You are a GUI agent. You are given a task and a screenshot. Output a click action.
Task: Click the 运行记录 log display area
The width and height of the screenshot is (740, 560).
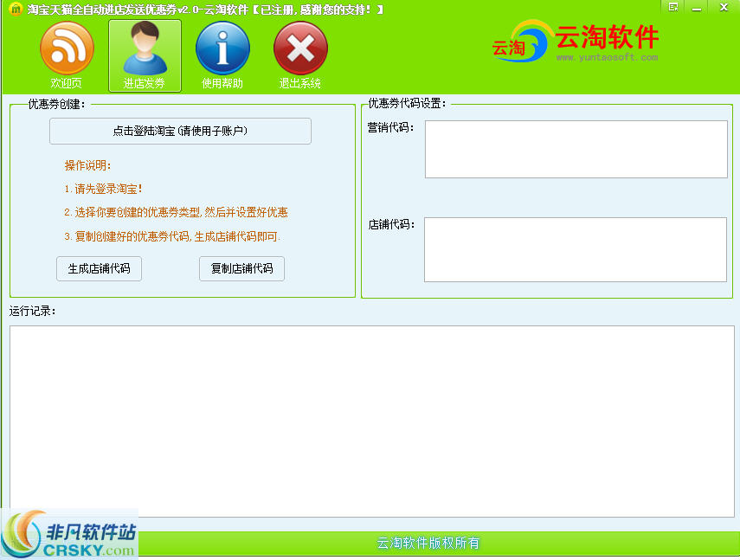pos(370,415)
